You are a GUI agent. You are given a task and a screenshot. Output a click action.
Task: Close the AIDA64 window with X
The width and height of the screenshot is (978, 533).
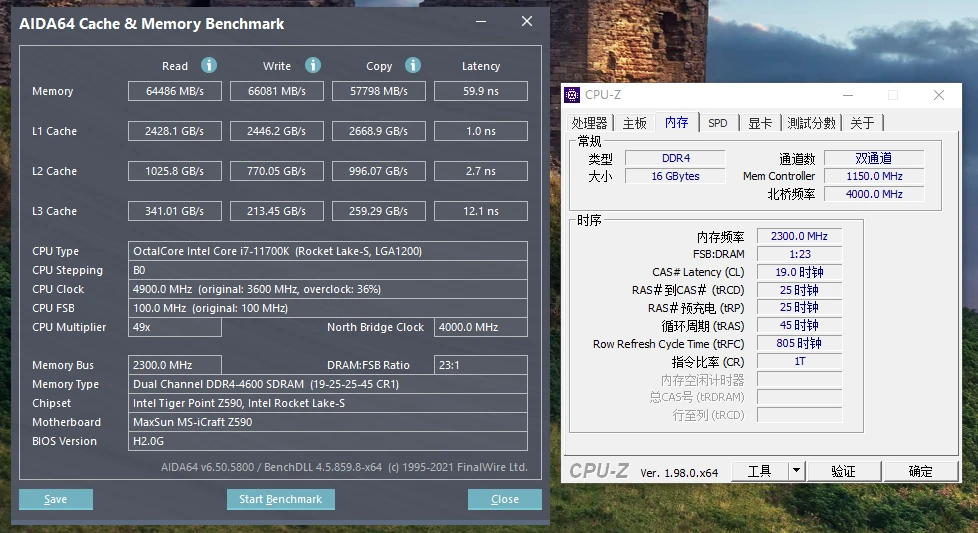527,21
